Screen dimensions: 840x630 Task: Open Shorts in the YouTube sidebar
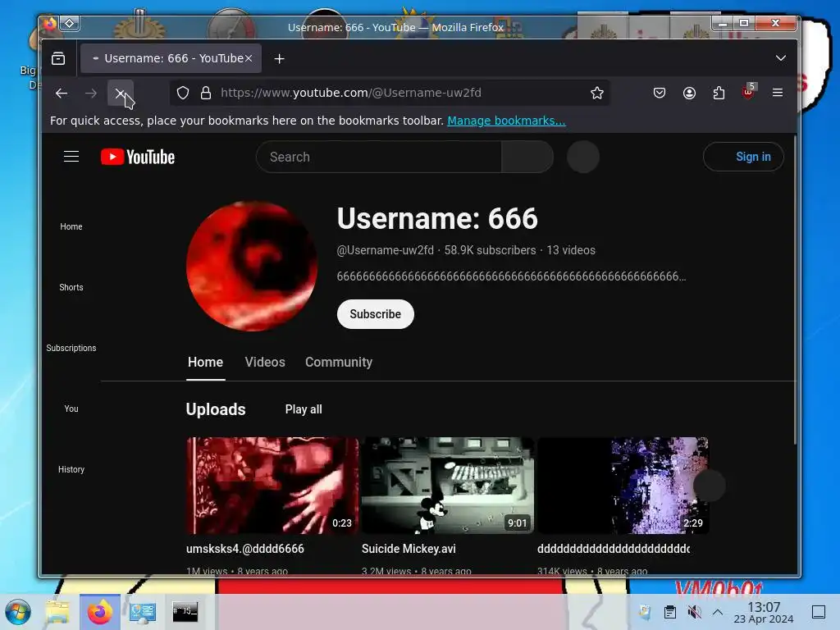tap(71, 287)
